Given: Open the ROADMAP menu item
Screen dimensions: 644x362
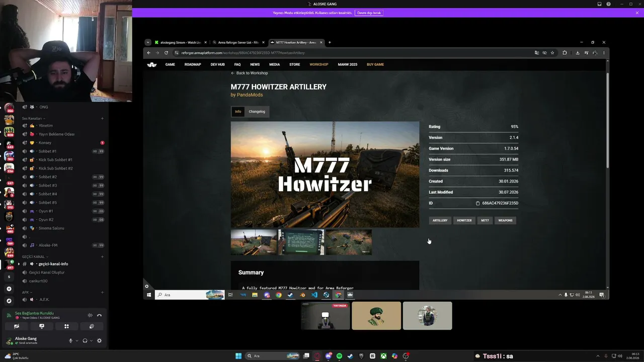Looking at the screenshot, I should click(x=193, y=64).
